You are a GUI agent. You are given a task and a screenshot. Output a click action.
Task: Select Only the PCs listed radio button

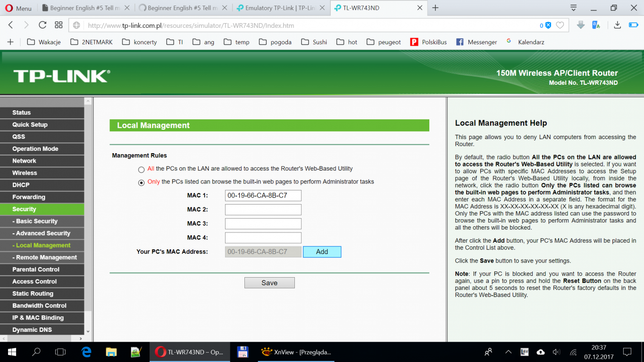coord(142,183)
